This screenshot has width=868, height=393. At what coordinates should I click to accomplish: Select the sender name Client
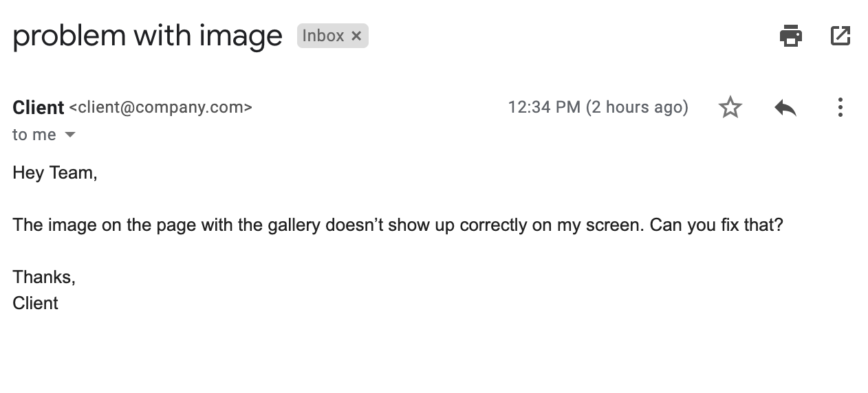tap(39, 108)
